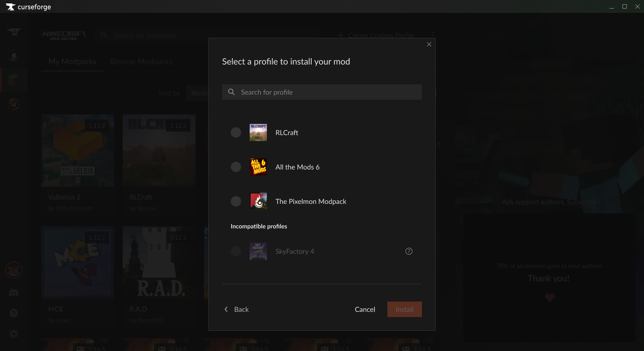Screen dimensions: 644x351
Task: Open the R.A.D modpack card
Action: tap(159, 277)
